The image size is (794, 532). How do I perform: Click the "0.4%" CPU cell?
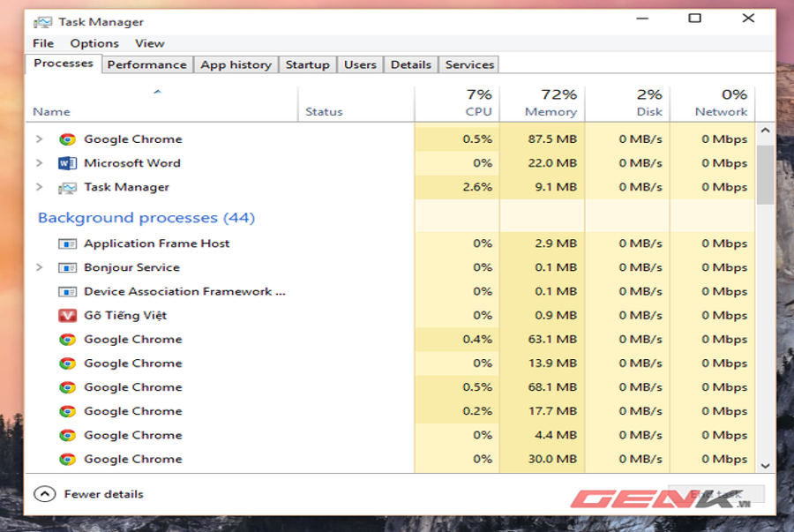point(457,339)
